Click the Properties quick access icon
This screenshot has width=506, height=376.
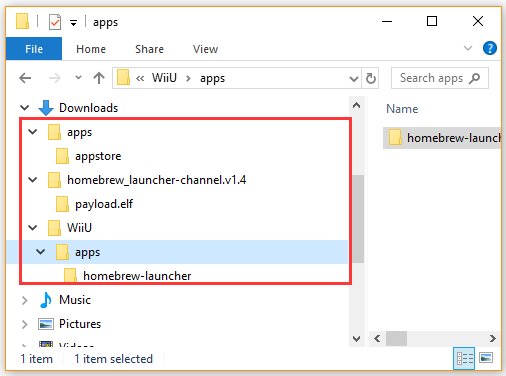pos(55,22)
